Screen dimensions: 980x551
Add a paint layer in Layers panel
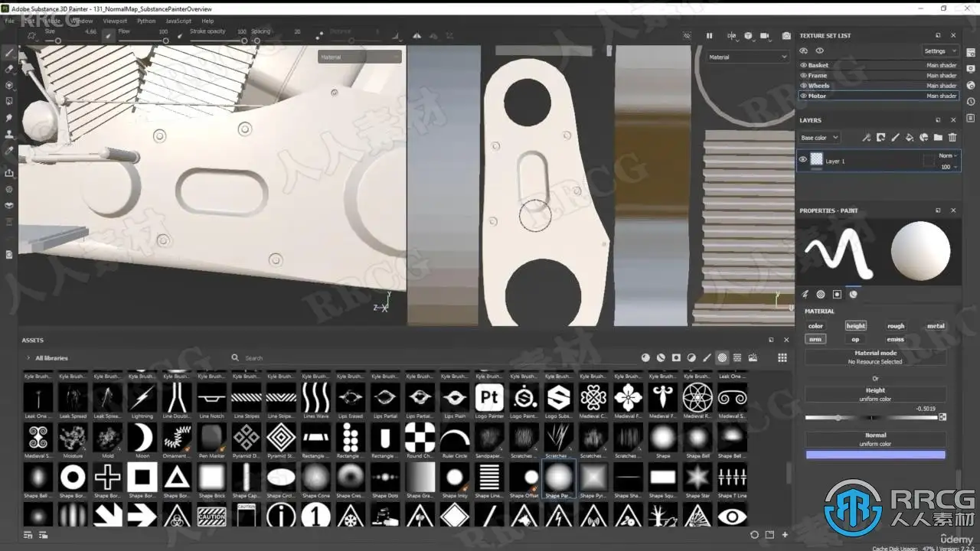click(x=895, y=138)
